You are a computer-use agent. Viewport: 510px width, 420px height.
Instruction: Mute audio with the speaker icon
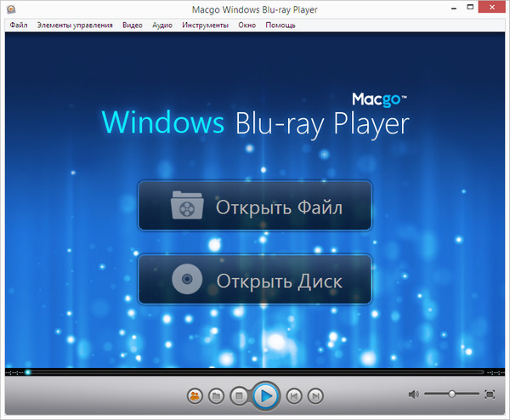(x=413, y=394)
